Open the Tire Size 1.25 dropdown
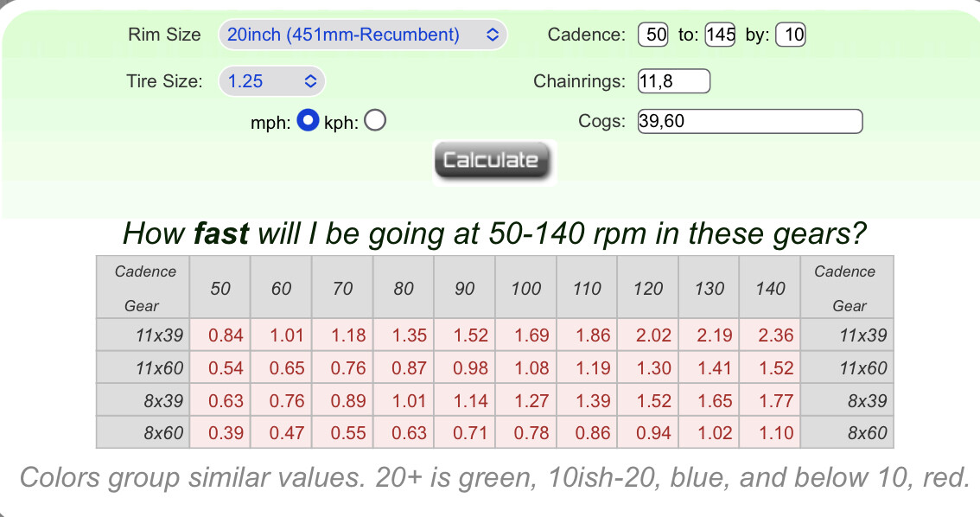This screenshot has width=980, height=517. coord(272,81)
